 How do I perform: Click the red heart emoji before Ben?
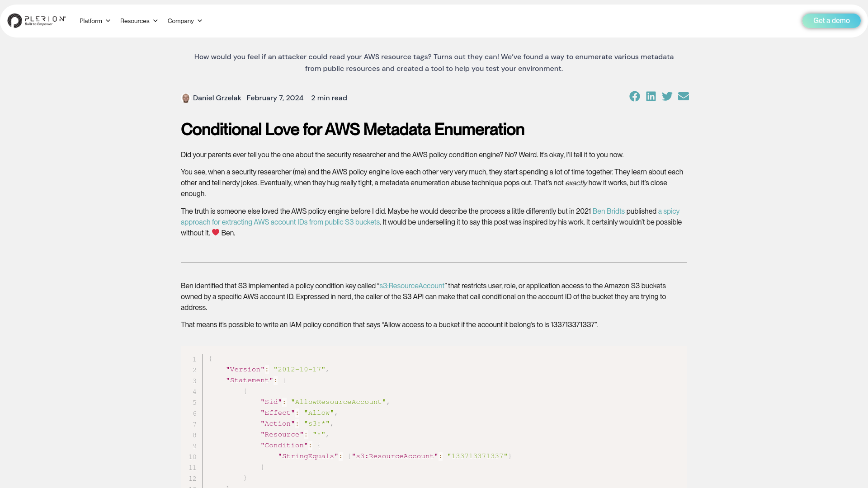pos(216,232)
